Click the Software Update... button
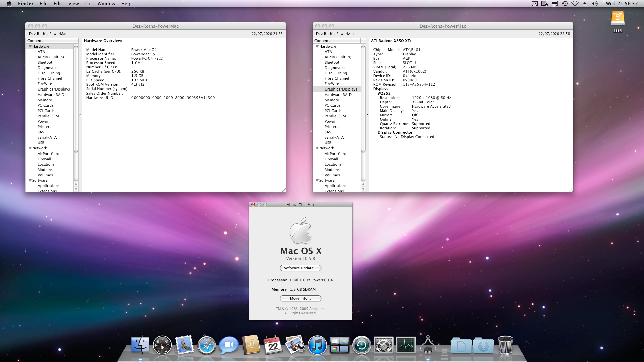The image size is (644, 362). pos(301,268)
